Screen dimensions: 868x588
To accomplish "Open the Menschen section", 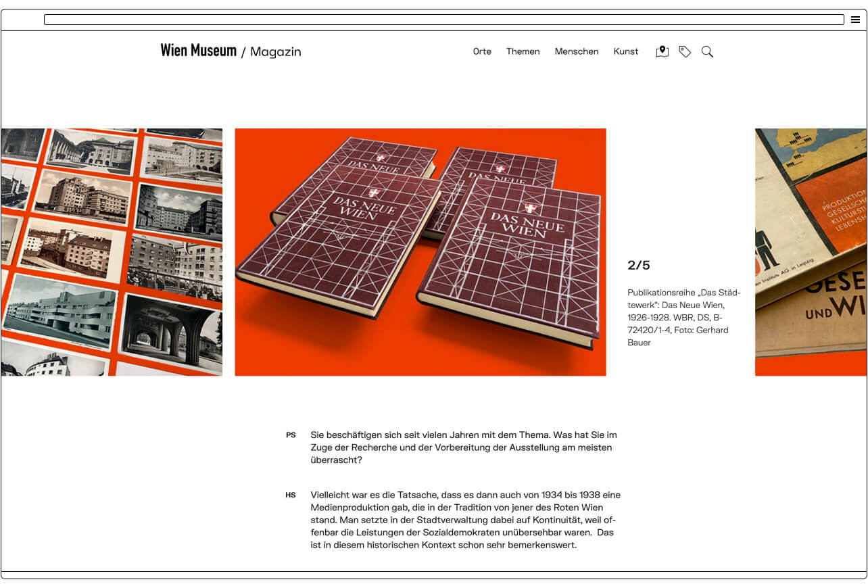I will (576, 51).
